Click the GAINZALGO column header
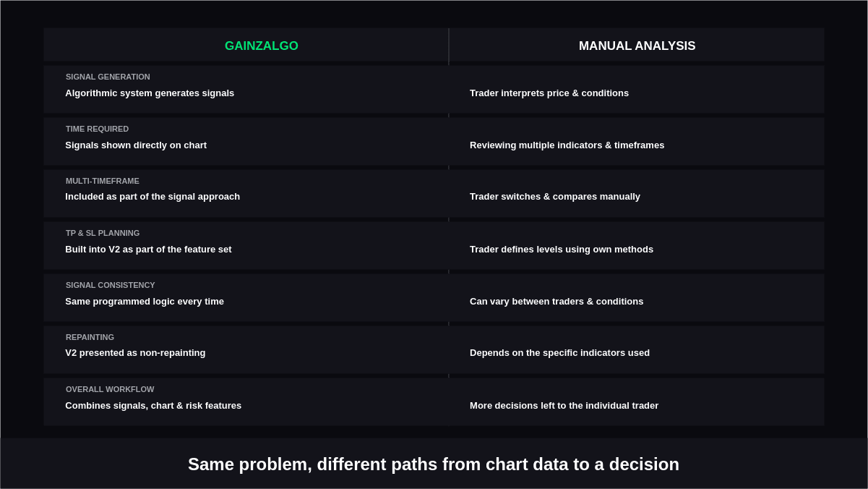This screenshot has height=489, width=868. pyautogui.click(x=261, y=46)
